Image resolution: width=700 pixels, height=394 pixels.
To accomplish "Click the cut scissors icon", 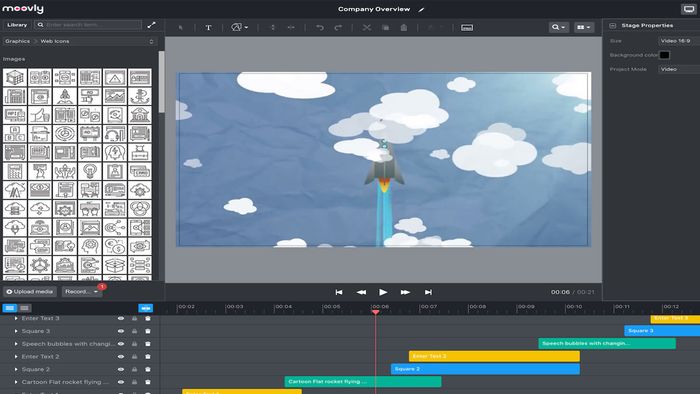I will click(x=367, y=28).
